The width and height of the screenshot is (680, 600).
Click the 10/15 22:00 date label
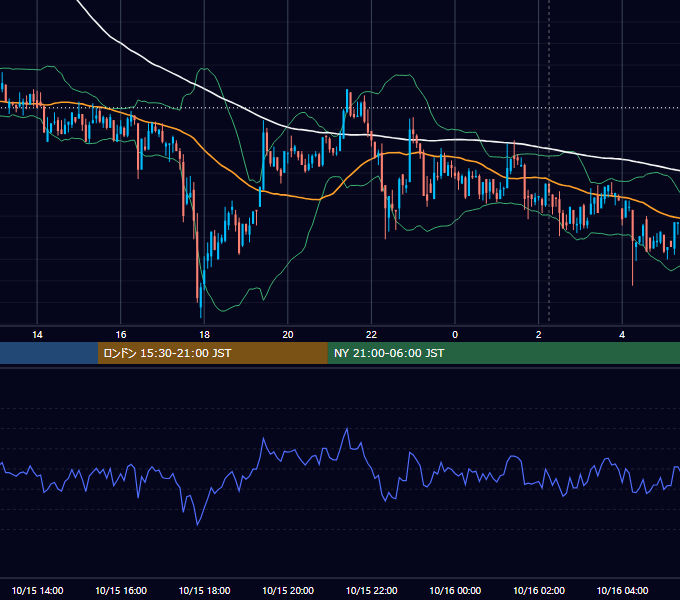point(371,590)
